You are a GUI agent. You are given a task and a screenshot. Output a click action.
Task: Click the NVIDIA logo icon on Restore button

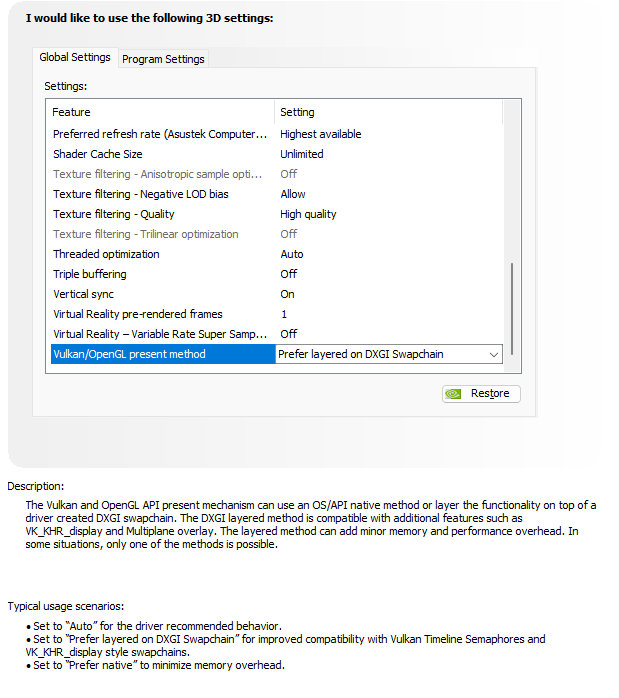[453, 394]
